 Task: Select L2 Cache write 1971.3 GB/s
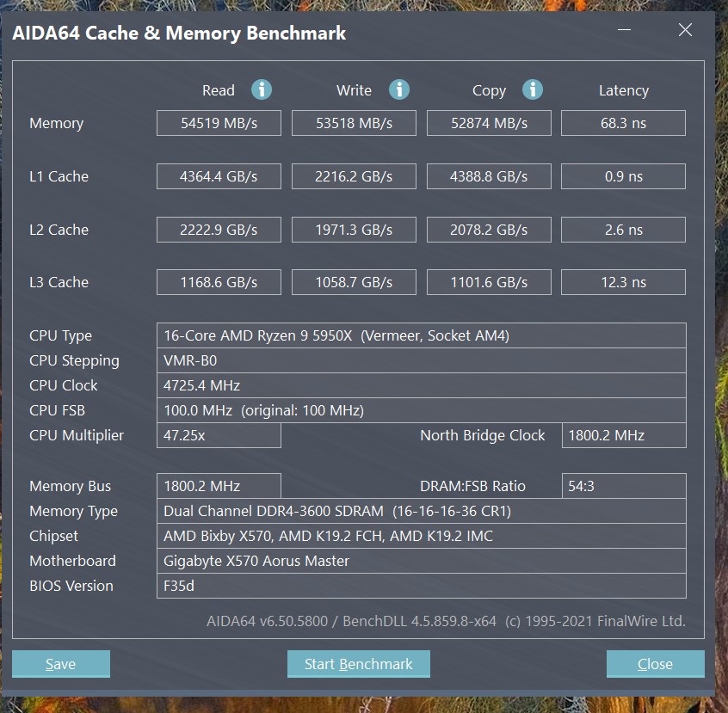(354, 230)
